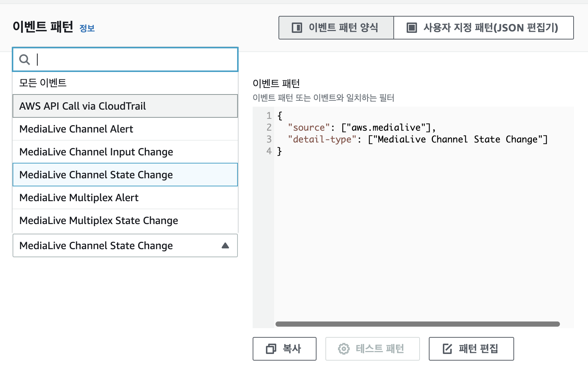Collapse the MediaLive Channel State Change dropdown arrow
The height and width of the screenshot is (375, 588).
225,245
